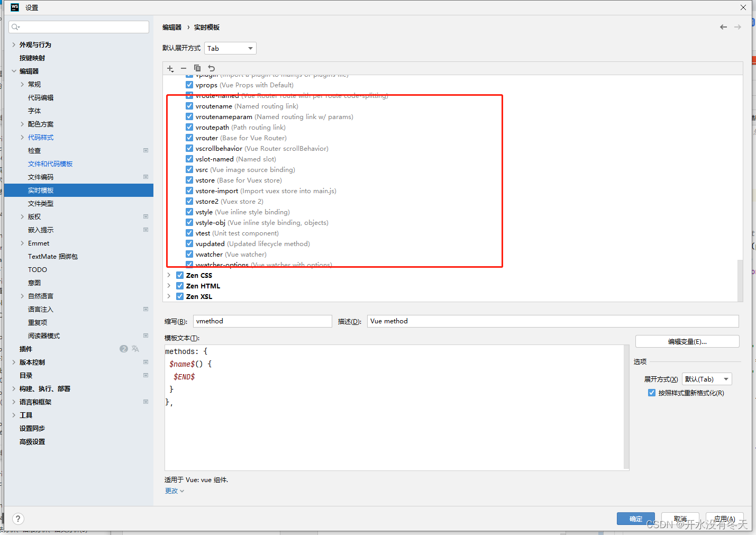Uncheck the vprops template checkbox
756x535 pixels.
click(x=189, y=85)
